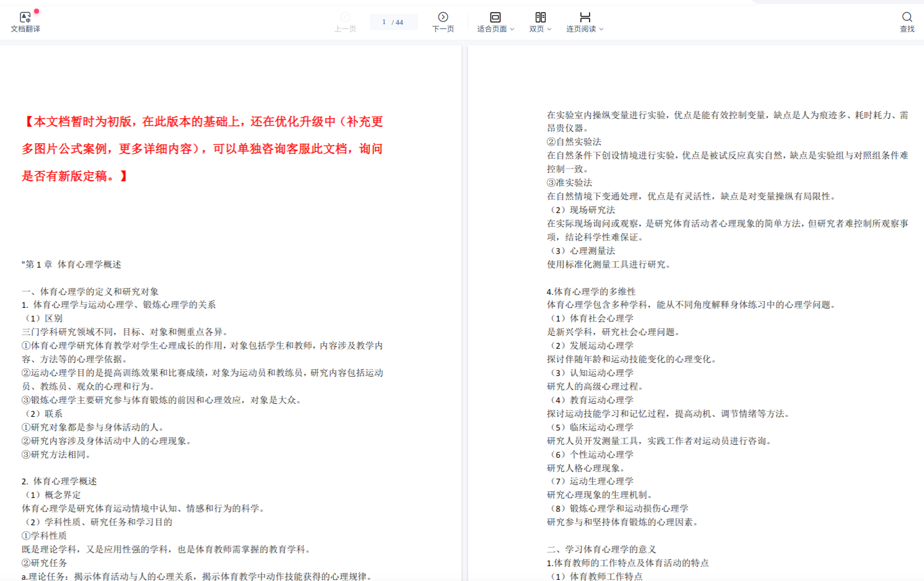Open the 查找 search magnifier
The height and width of the screenshot is (581, 924).
coord(907,17)
